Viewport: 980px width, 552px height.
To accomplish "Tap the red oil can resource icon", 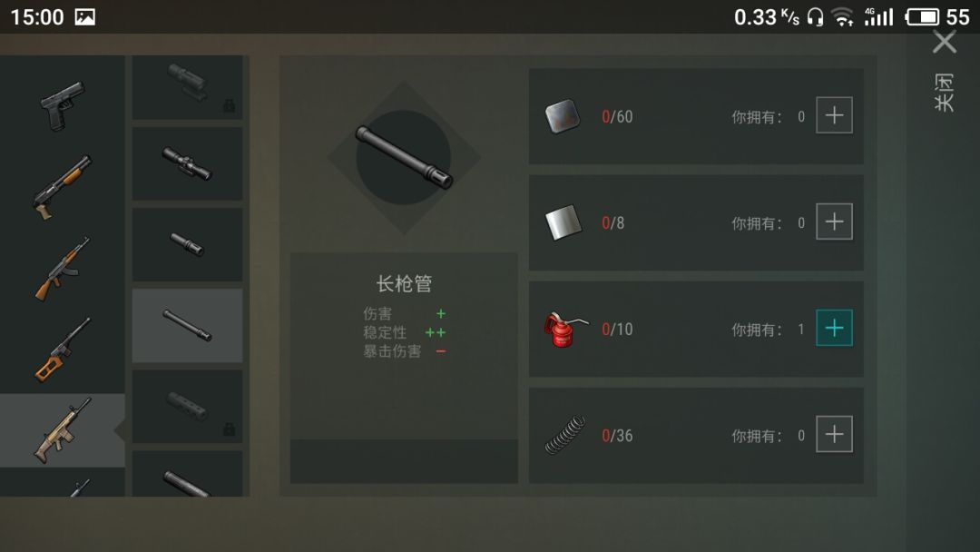I will pos(565,330).
